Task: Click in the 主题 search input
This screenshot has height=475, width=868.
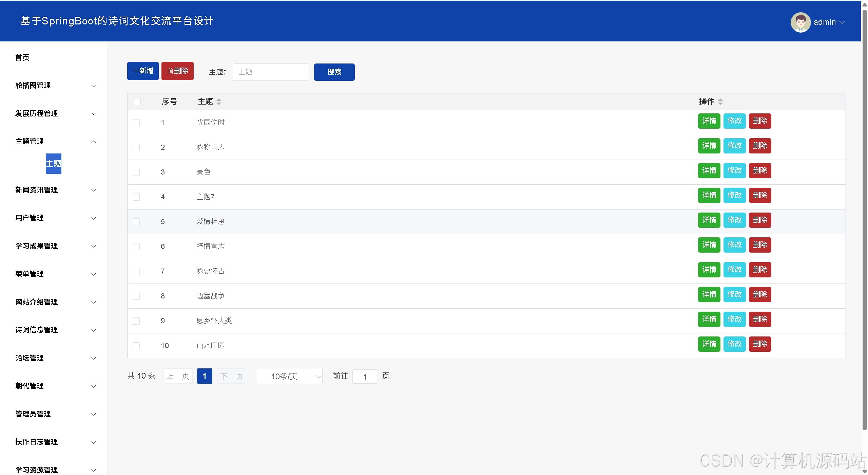Action: pyautogui.click(x=271, y=72)
